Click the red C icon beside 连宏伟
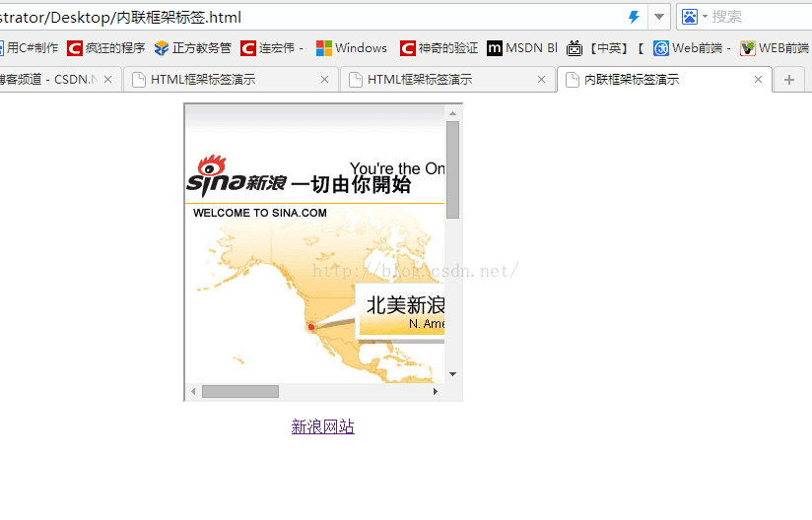Viewport: 812px width, 520px height. click(248, 48)
